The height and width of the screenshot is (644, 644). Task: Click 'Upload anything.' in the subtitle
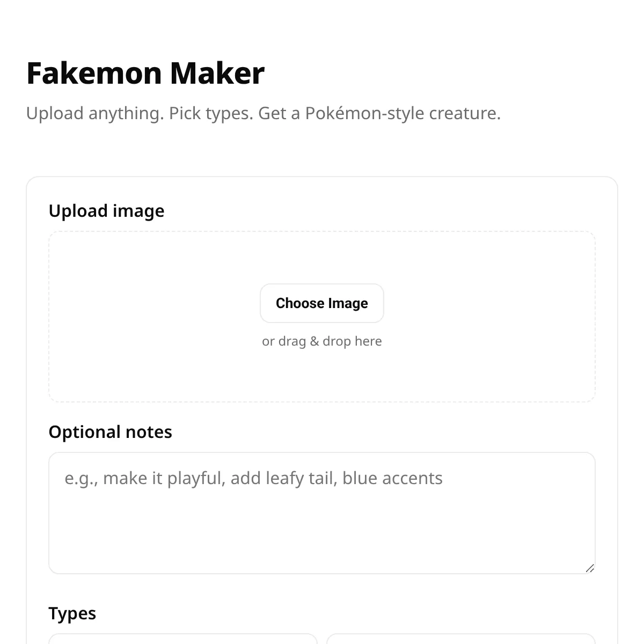tap(95, 113)
